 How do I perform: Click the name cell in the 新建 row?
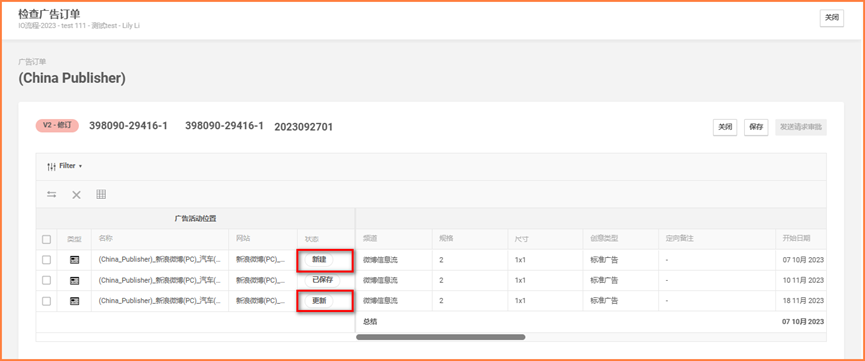pos(160,259)
